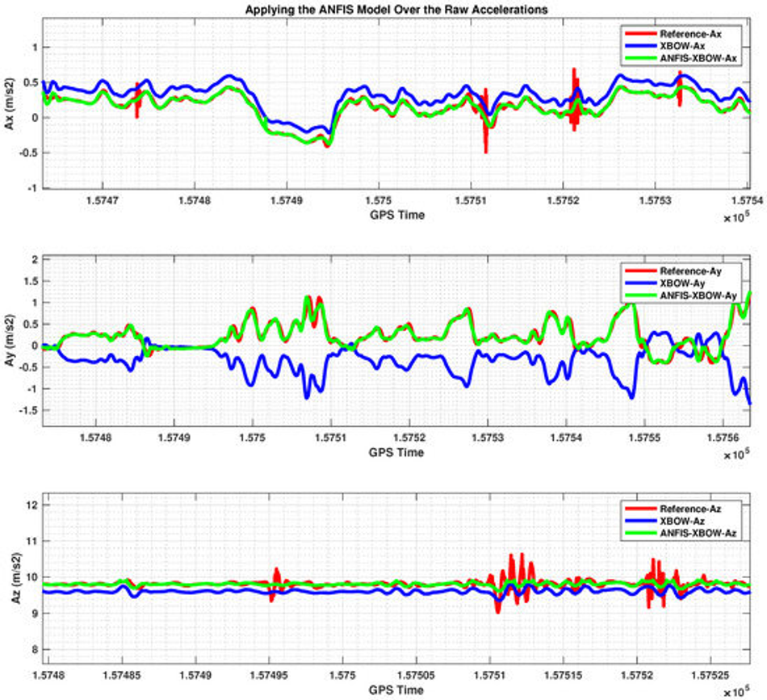Select the 'Reference-Ax' legend label

pyautogui.click(x=690, y=34)
